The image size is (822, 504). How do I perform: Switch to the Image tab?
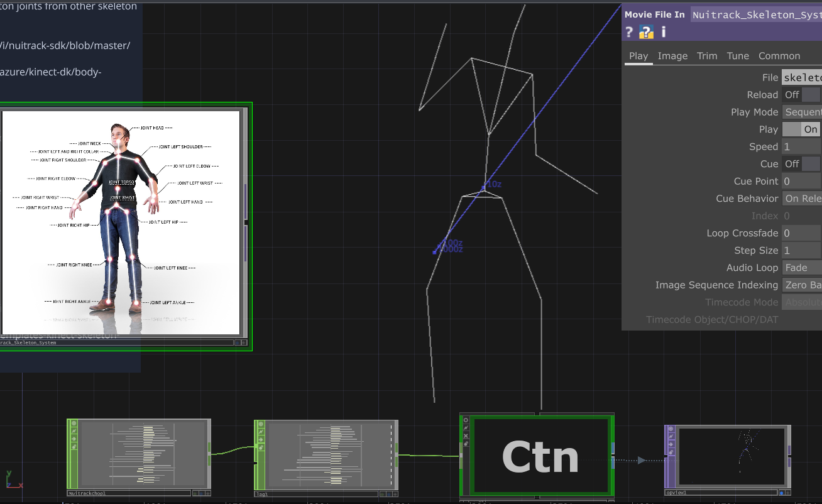click(672, 56)
